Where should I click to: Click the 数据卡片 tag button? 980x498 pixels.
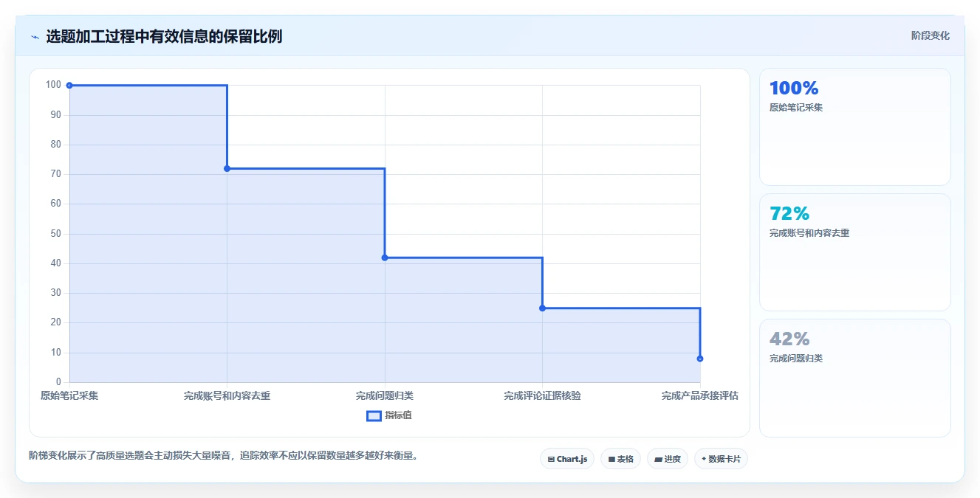tap(721, 459)
